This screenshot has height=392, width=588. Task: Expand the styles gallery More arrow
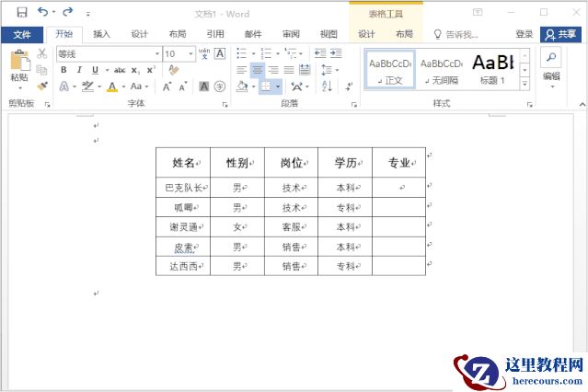click(x=525, y=85)
